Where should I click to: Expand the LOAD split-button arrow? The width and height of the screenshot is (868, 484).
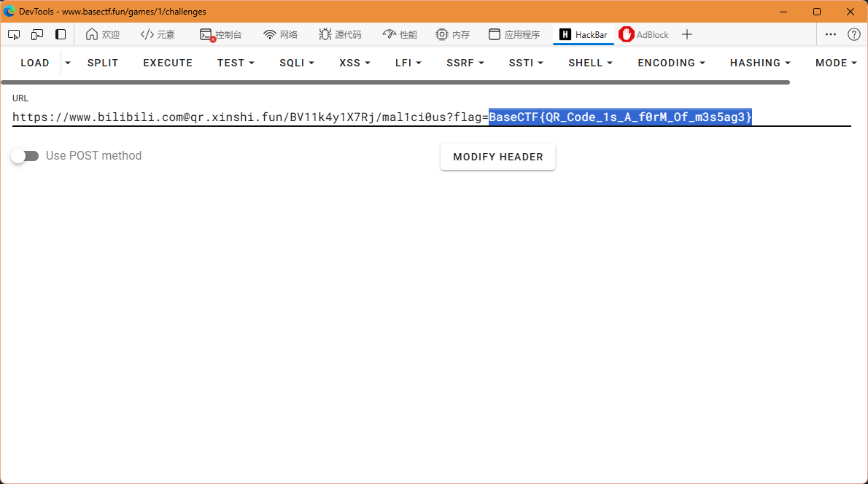(x=68, y=63)
